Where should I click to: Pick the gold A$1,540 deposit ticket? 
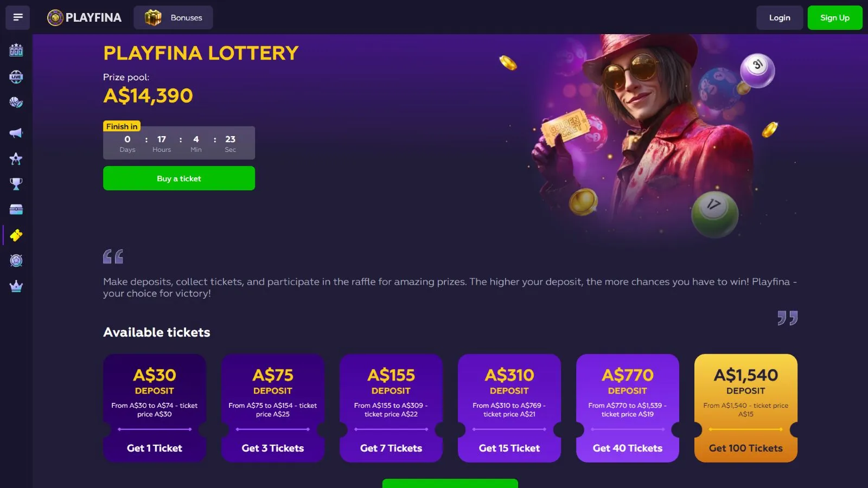pyautogui.click(x=746, y=408)
